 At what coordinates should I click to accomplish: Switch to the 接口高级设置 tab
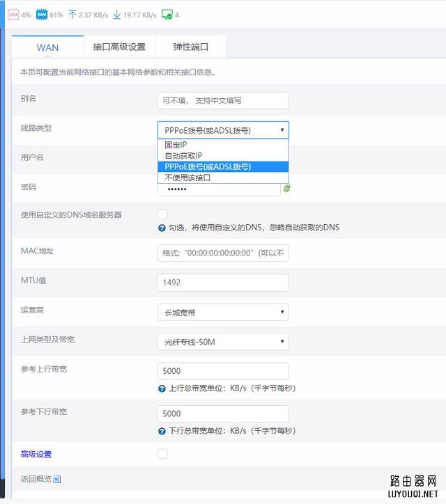coord(119,47)
